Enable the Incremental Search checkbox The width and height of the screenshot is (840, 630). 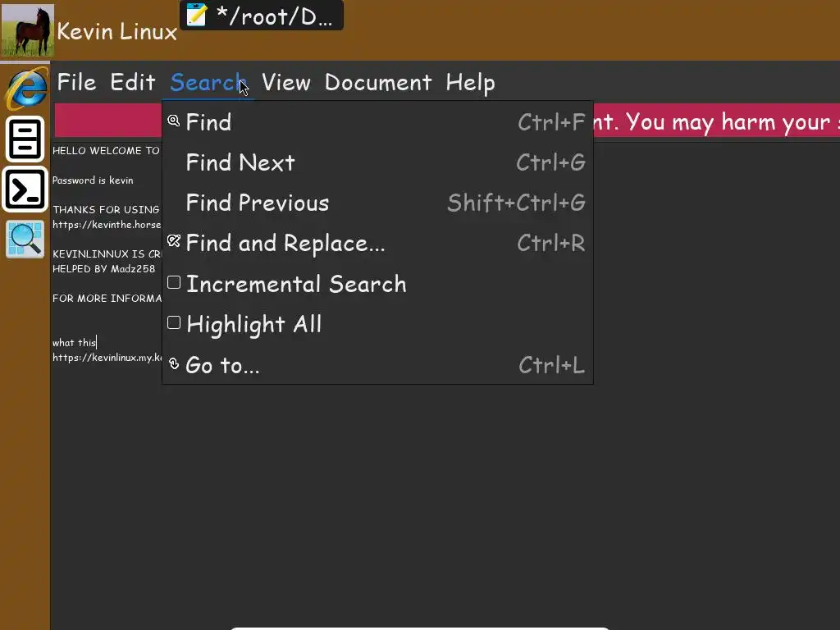174,283
